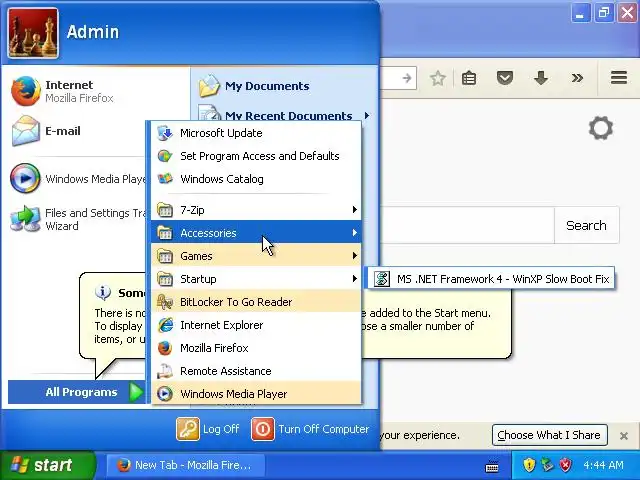Image resolution: width=640 pixels, height=480 pixels.
Task: Click the red Turn Off power icon
Action: 262,429
